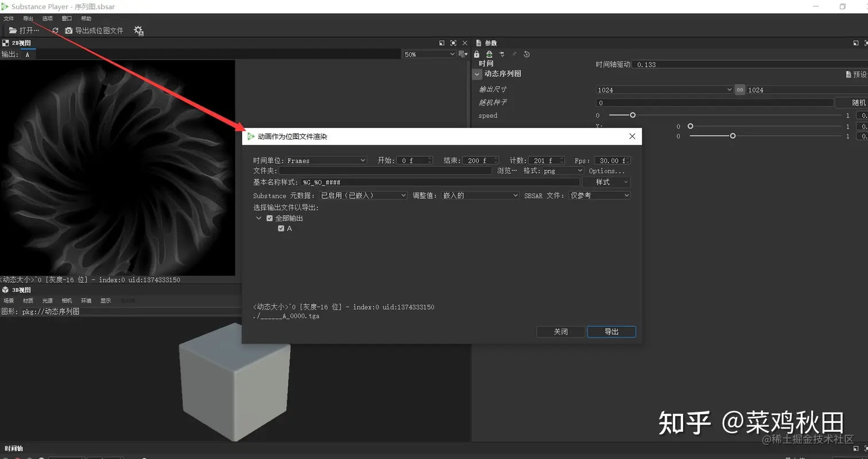Click the 基本名称样式 name pattern field
This screenshot has width=868, height=459.
pyautogui.click(x=440, y=182)
